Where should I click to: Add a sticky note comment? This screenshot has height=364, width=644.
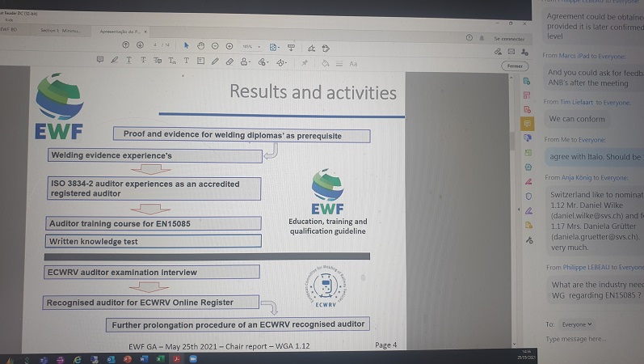100,60
